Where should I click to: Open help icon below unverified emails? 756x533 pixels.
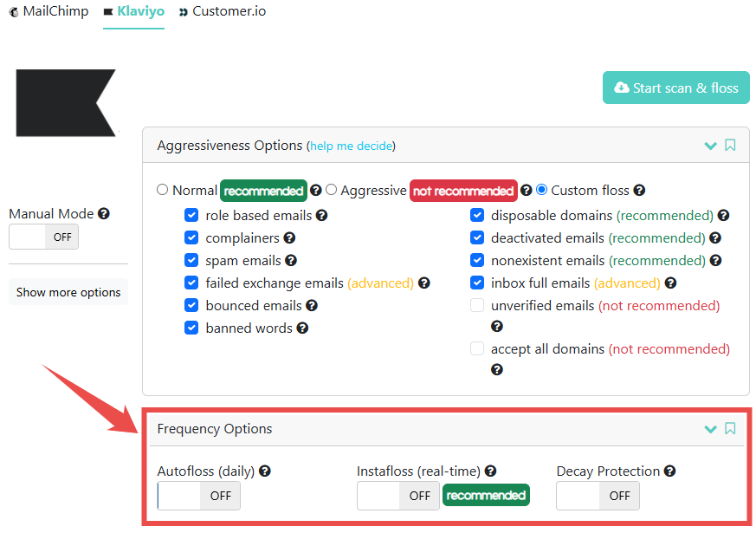pyautogui.click(x=497, y=327)
